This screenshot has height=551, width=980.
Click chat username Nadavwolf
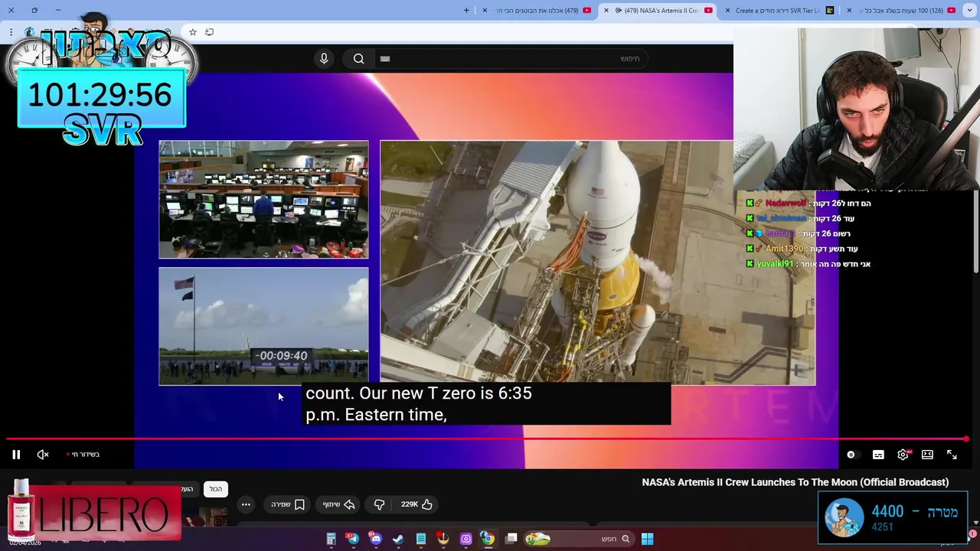tap(786, 204)
